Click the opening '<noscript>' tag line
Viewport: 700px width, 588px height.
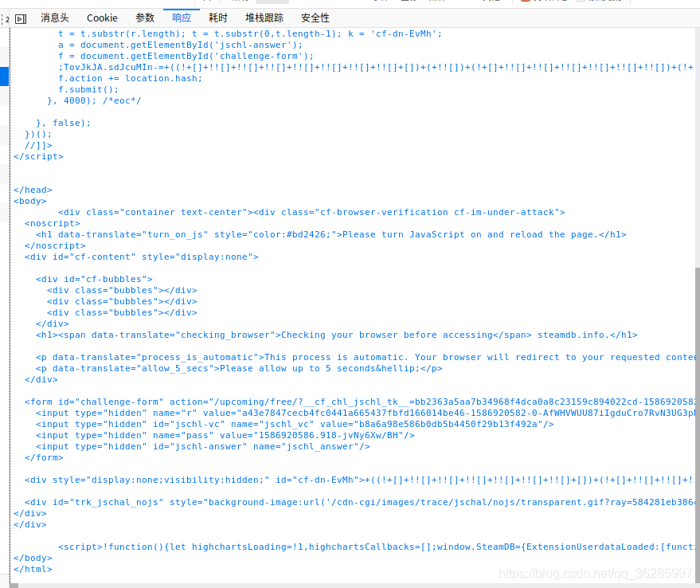pos(53,224)
